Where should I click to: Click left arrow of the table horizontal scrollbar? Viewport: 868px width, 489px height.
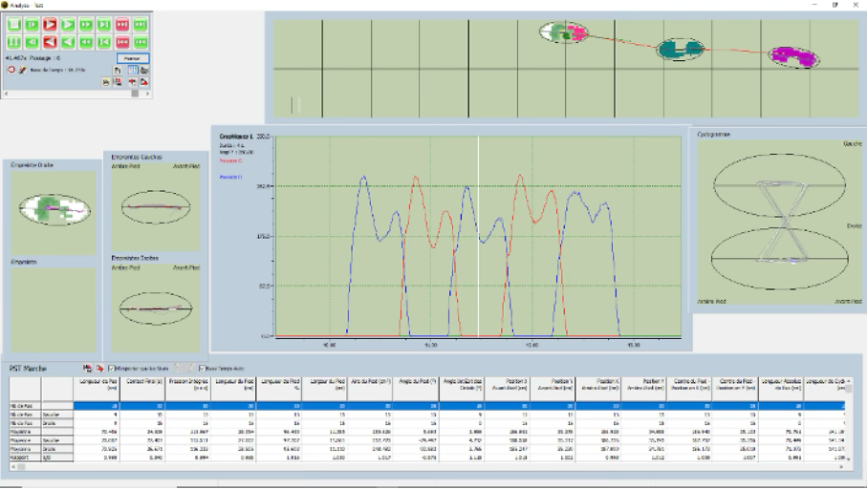pos(12,467)
